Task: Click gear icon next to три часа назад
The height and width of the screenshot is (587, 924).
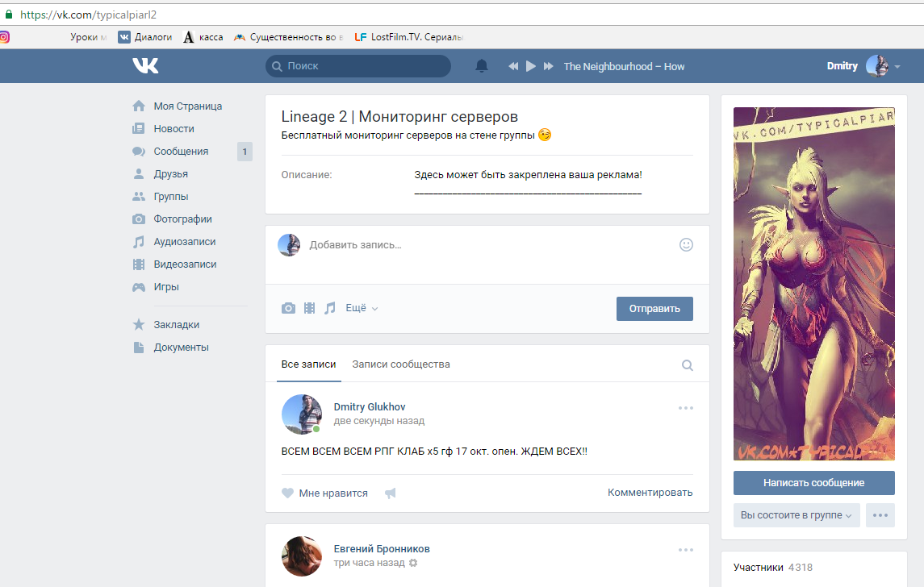Action: (413, 563)
